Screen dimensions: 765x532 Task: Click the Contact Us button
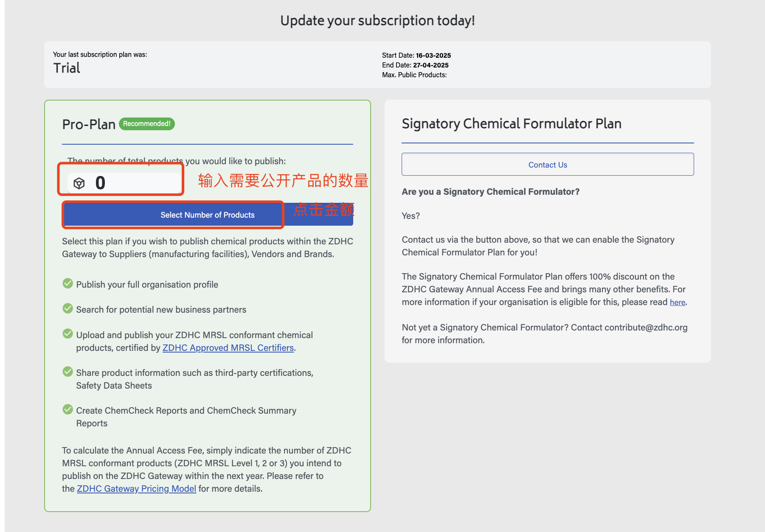[x=548, y=165]
